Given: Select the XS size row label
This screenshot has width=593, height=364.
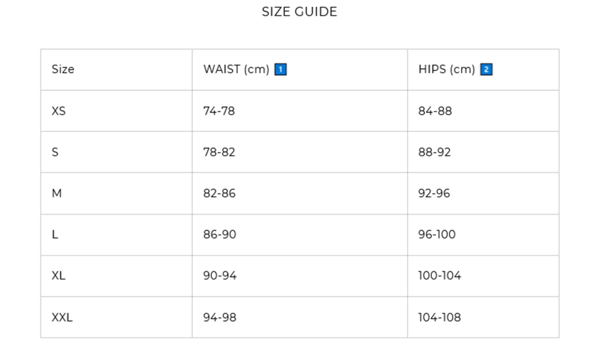Looking at the screenshot, I should (x=59, y=111).
